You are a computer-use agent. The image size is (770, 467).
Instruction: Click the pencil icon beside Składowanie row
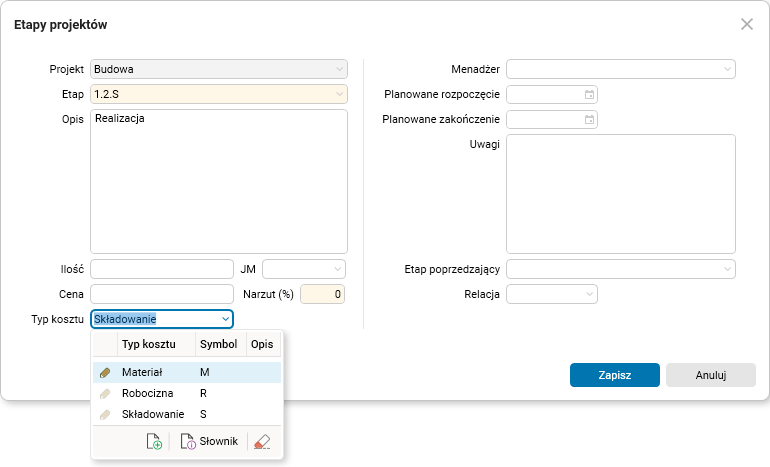105,414
